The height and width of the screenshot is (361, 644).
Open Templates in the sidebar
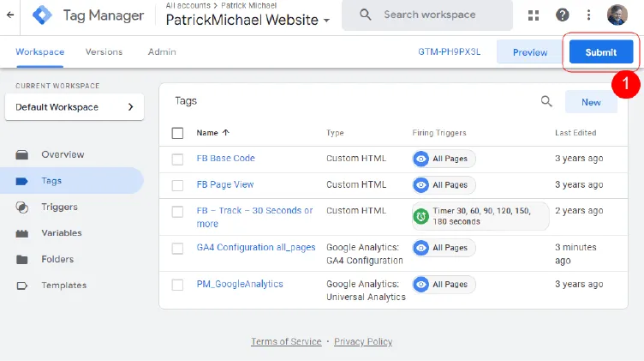click(64, 286)
